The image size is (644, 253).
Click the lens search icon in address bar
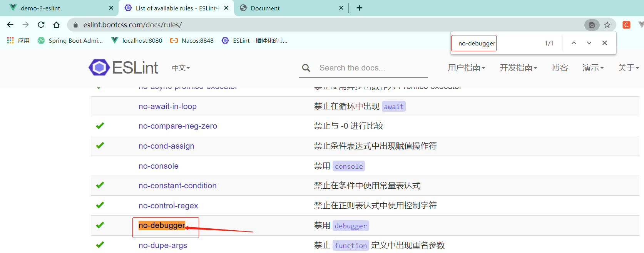coord(592,25)
